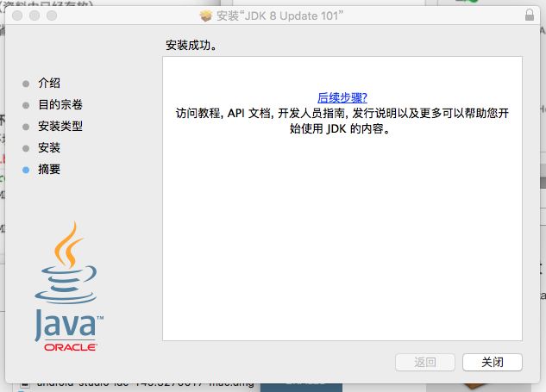Select the 目的宗卷 step in sidebar

pyautogui.click(x=60, y=104)
